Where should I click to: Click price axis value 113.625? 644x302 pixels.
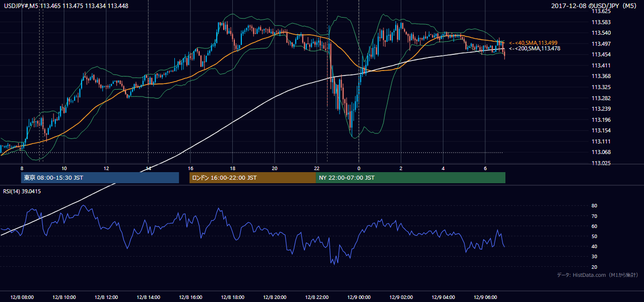(x=601, y=11)
